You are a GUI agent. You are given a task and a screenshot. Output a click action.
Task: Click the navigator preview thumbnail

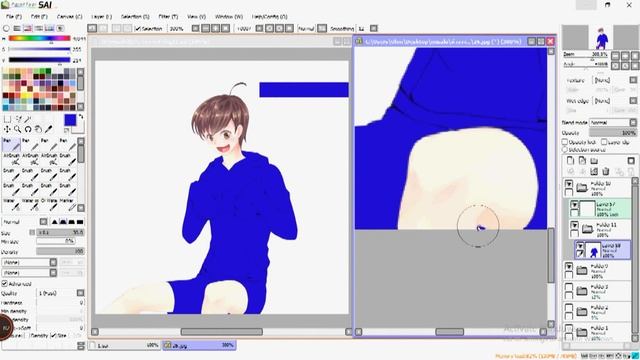pos(600,37)
